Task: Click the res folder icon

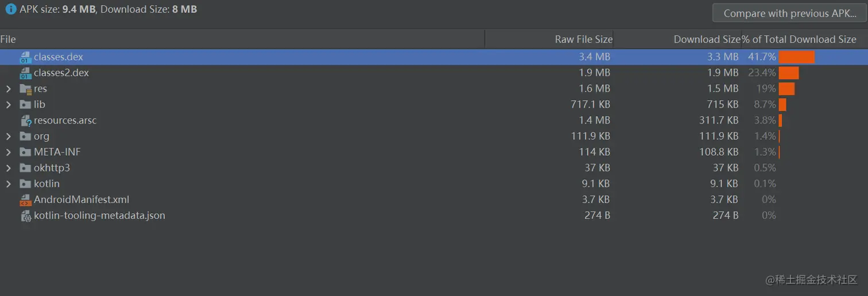Action: [25, 89]
